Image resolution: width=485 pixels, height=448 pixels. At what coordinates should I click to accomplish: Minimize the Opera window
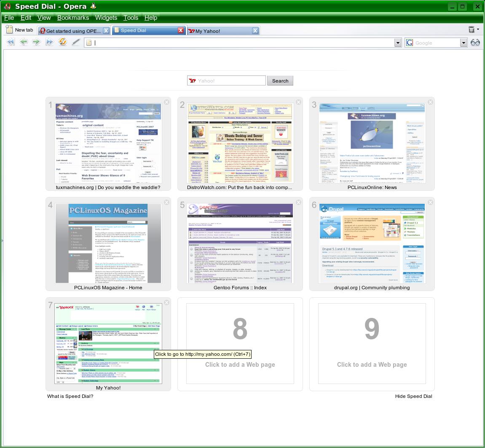pos(452,6)
